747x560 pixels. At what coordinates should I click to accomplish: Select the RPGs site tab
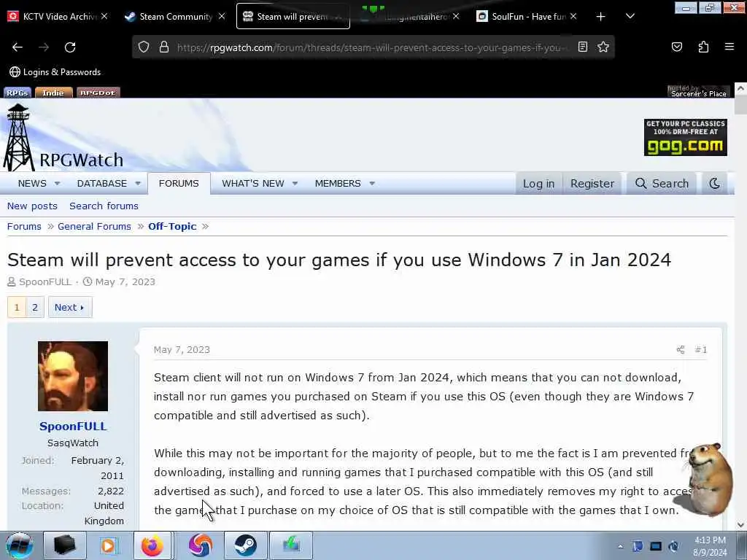click(18, 93)
